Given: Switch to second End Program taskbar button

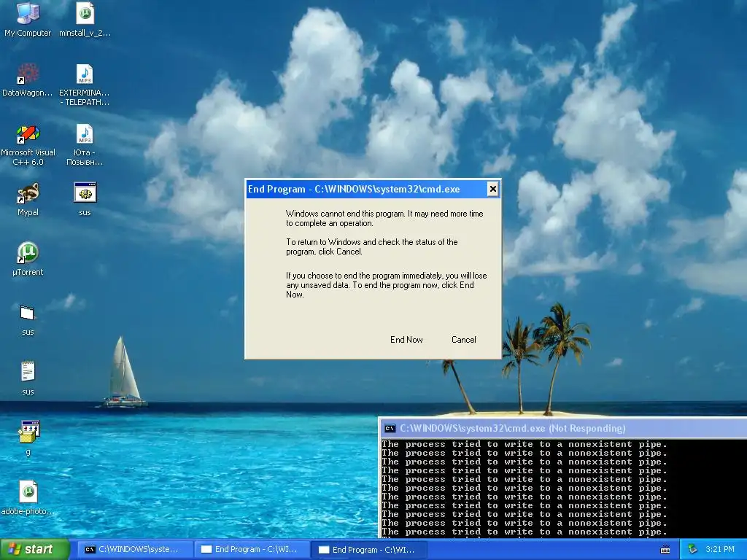Looking at the screenshot, I should point(368,550).
